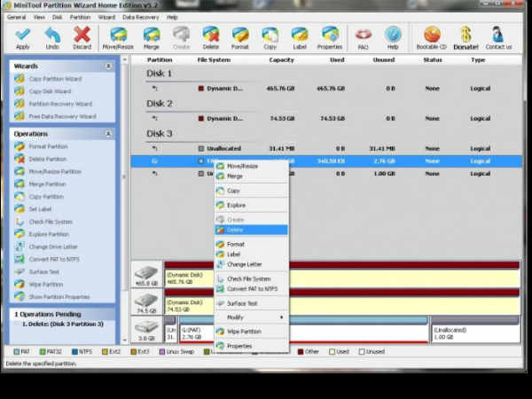This screenshot has height=399, width=532.
Task: Click the Undo arrow toolbar icon
Action: coord(52,38)
